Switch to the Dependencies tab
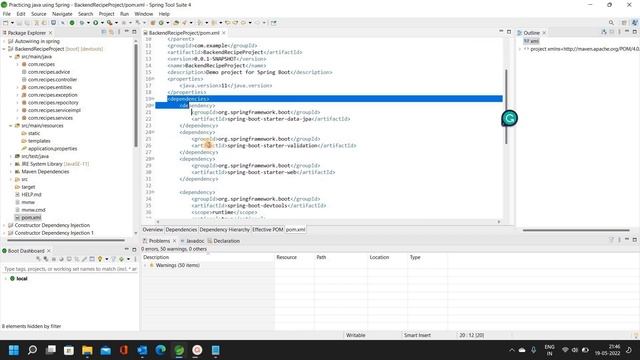This screenshot has width=640, height=360. click(x=181, y=230)
